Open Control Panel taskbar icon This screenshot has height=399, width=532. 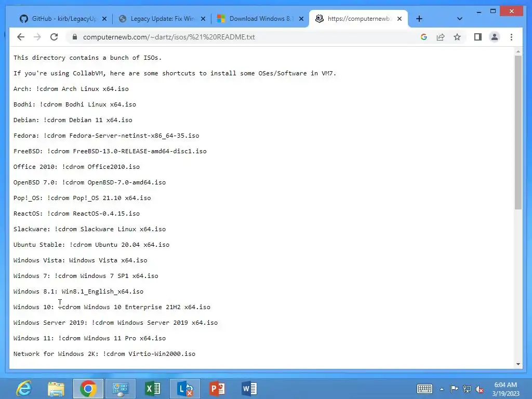tap(120, 389)
